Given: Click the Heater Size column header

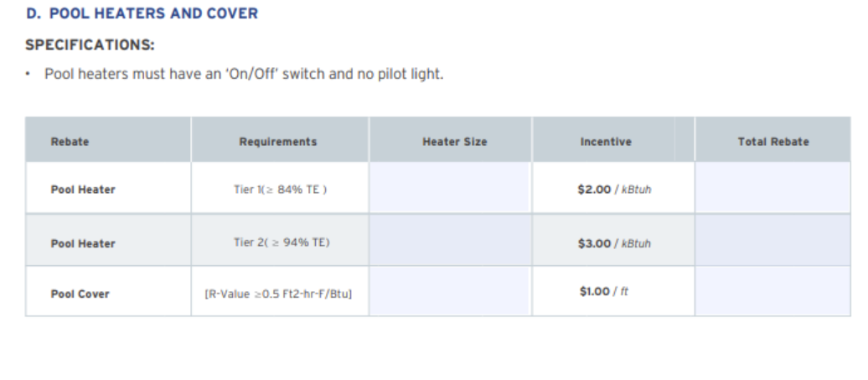Looking at the screenshot, I should (x=454, y=142).
